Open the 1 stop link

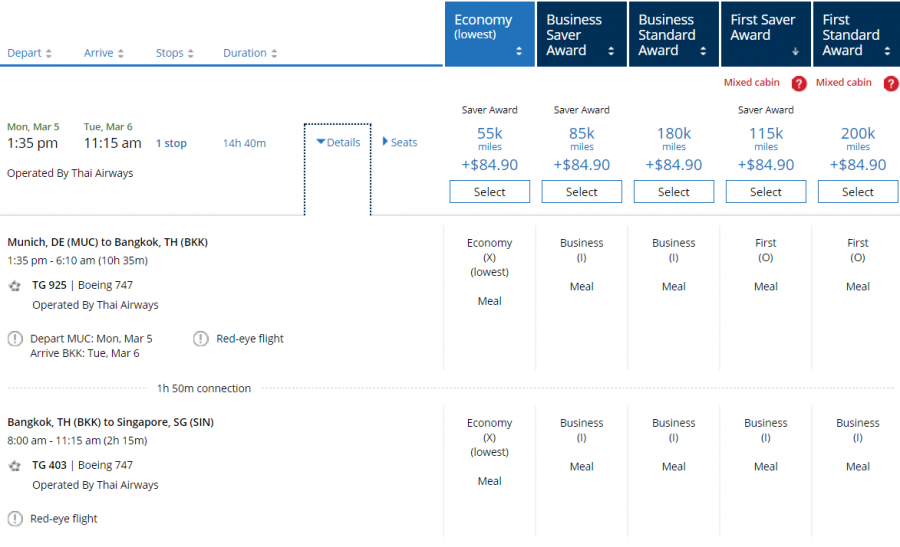pos(171,143)
